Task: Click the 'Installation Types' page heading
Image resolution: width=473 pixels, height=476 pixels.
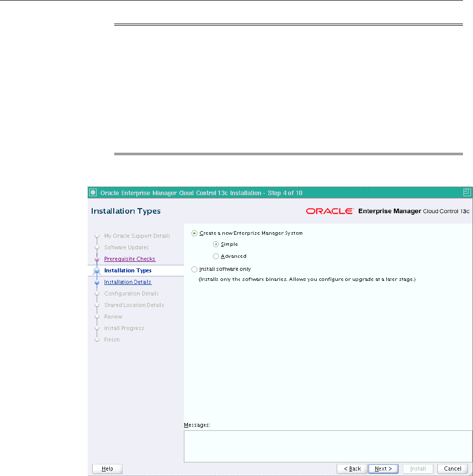Action: click(x=126, y=211)
